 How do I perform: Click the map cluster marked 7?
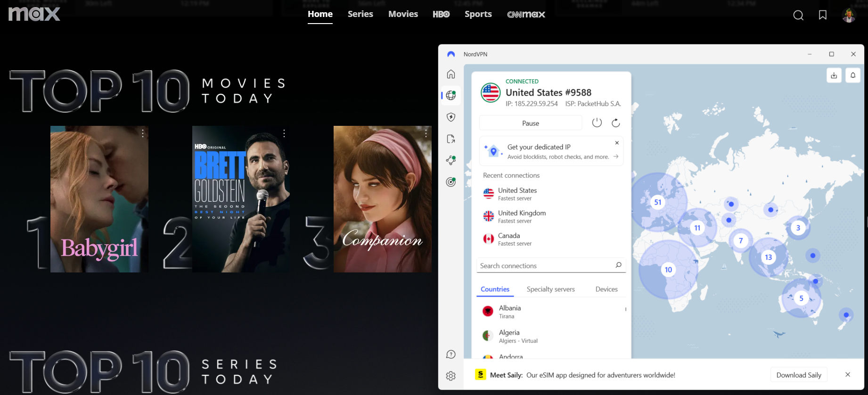(x=741, y=241)
